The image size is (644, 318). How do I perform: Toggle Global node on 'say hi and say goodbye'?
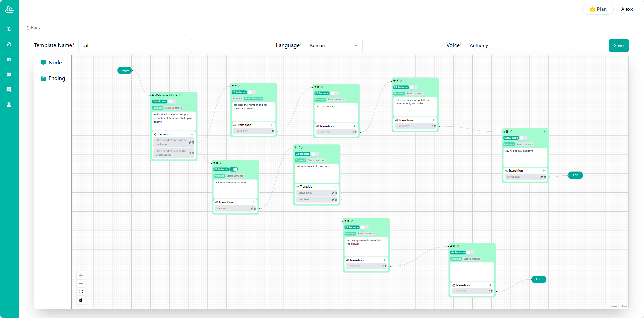pyautogui.click(x=523, y=138)
